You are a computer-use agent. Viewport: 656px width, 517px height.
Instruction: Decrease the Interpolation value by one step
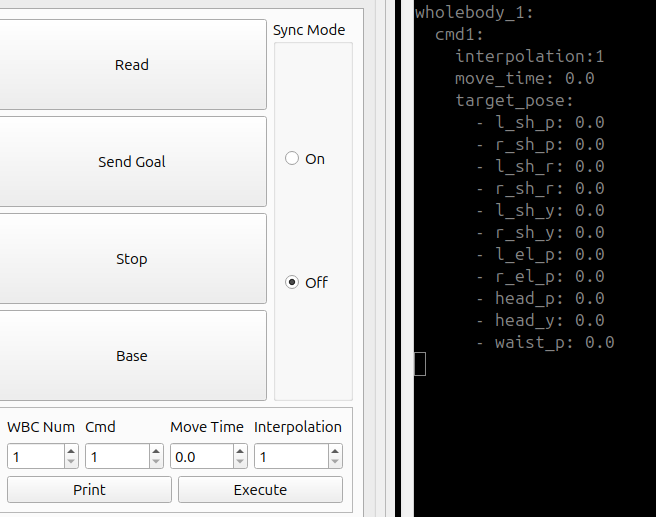[x=335, y=462]
